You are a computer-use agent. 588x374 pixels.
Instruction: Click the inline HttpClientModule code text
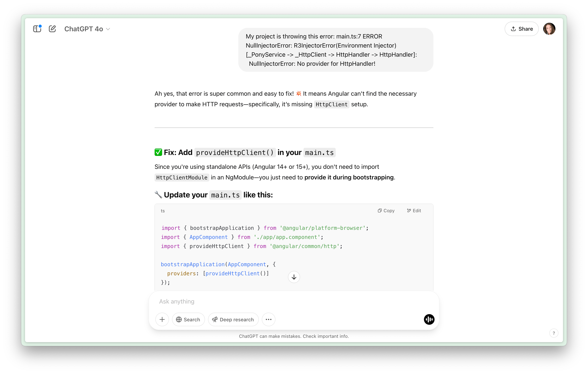point(182,178)
